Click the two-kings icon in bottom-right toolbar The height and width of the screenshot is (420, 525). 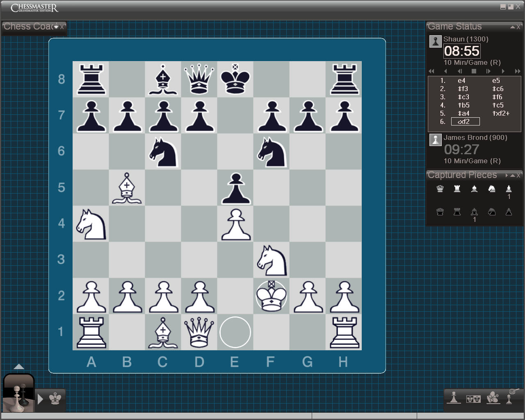pyautogui.click(x=473, y=398)
